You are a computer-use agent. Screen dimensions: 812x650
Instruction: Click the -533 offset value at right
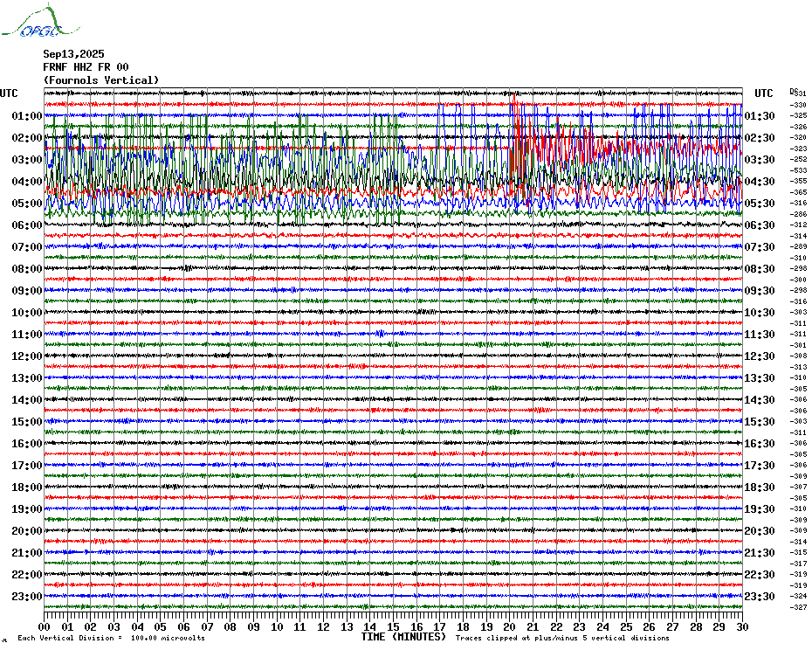coord(798,170)
